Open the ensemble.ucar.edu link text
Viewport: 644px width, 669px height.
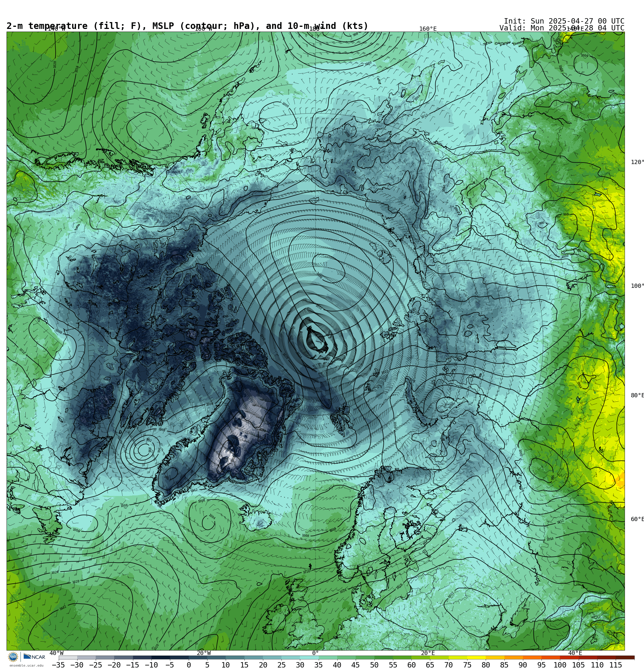pos(26,665)
